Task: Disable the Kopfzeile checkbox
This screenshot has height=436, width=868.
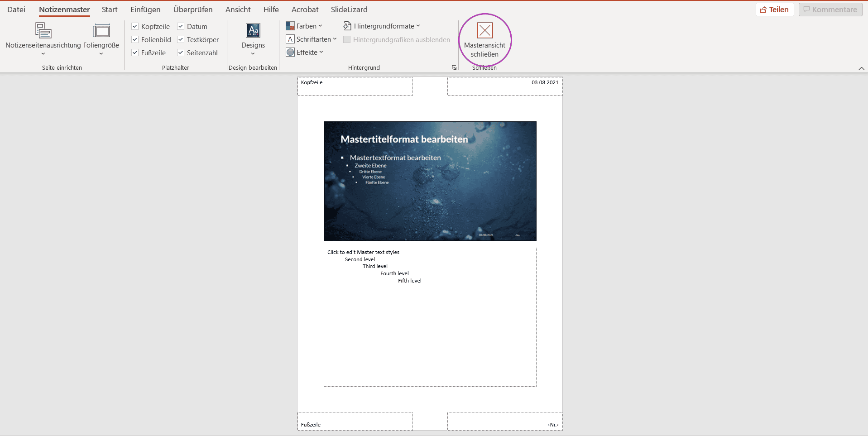Action: coord(134,26)
